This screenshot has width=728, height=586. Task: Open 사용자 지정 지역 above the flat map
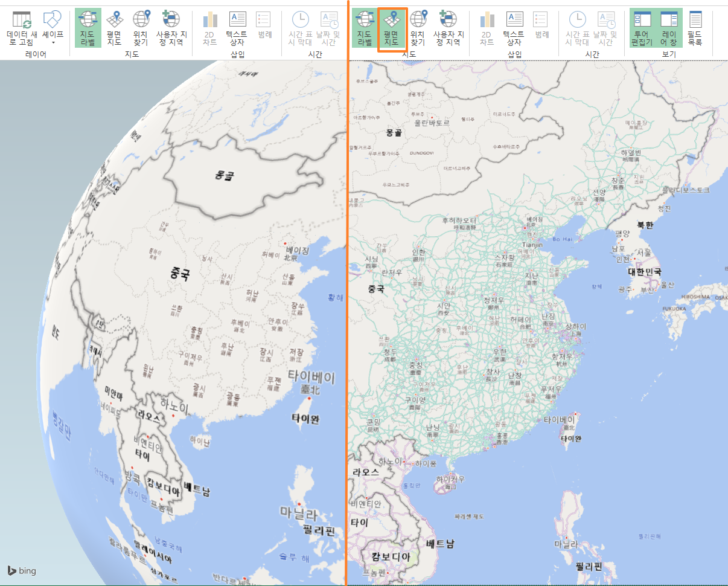coord(449,28)
